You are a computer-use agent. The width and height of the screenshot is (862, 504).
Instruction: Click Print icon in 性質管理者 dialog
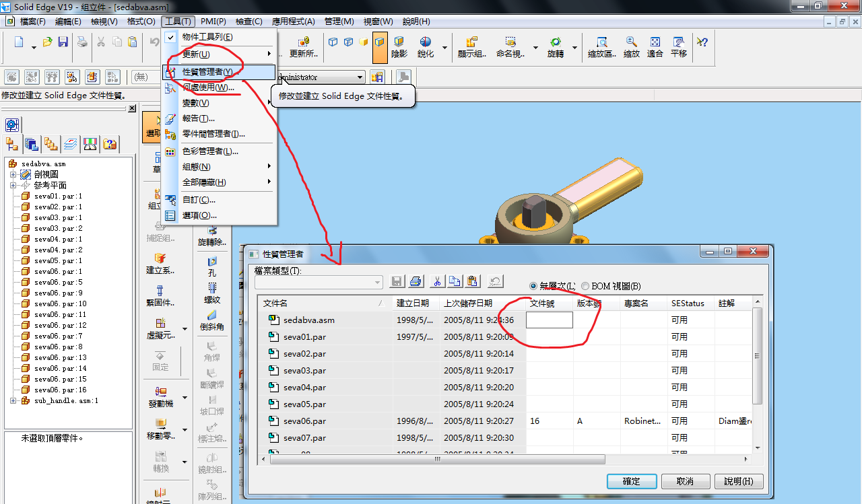[x=416, y=281]
